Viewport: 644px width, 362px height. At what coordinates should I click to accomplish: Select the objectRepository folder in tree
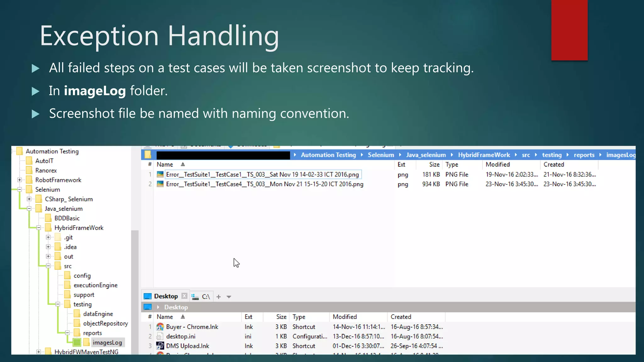click(106, 323)
